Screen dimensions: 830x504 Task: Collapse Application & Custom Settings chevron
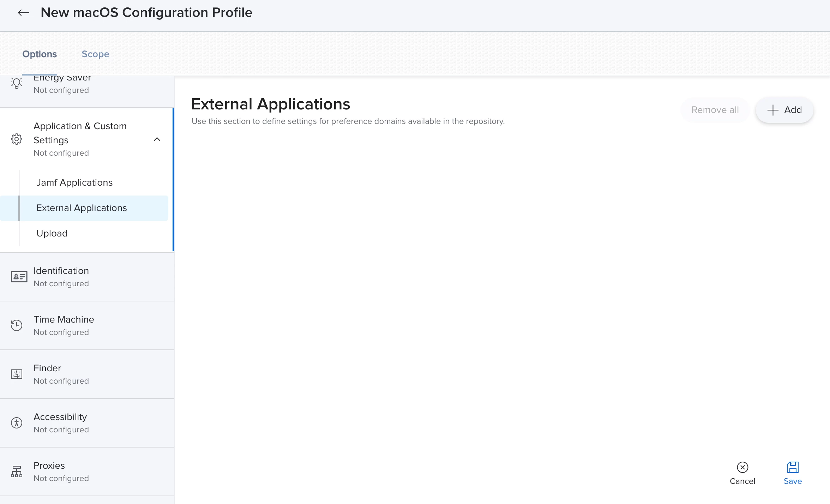[157, 139]
